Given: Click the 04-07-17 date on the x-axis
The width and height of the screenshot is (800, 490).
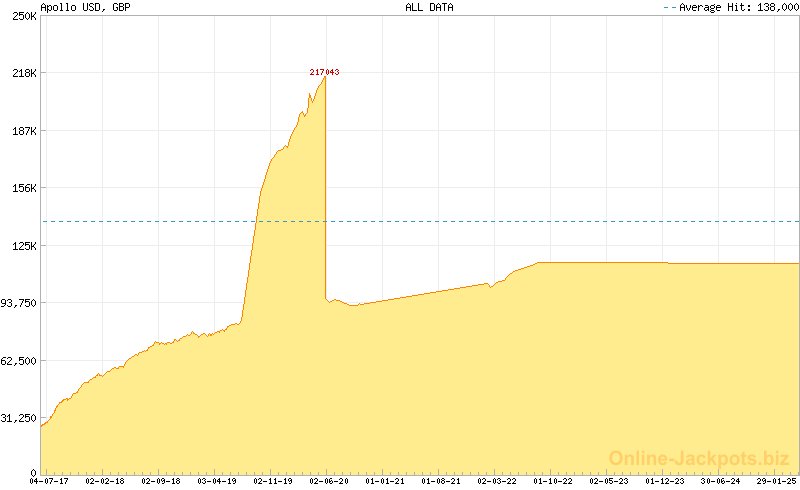Looking at the screenshot, I should pyautogui.click(x=49, y=481).
